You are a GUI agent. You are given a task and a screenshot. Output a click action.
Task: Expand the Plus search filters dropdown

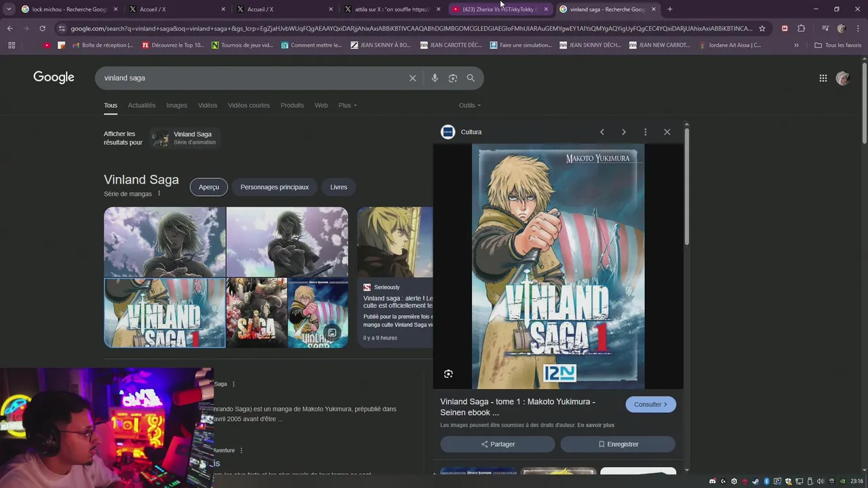tap(347, 106)
